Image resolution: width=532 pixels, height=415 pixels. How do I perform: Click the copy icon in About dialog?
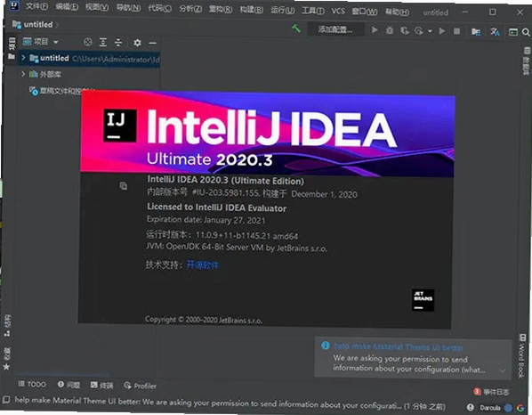pyautogui.click(x=123, y=185)
